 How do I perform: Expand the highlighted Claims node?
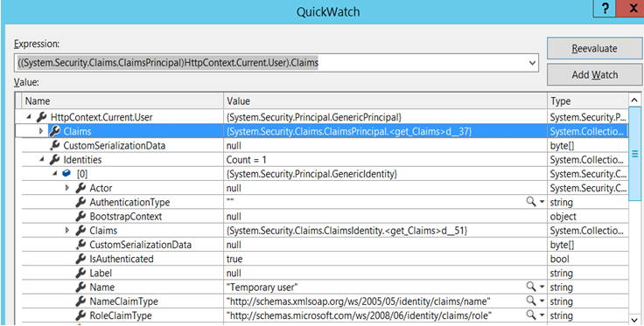(x=40, y=132)
